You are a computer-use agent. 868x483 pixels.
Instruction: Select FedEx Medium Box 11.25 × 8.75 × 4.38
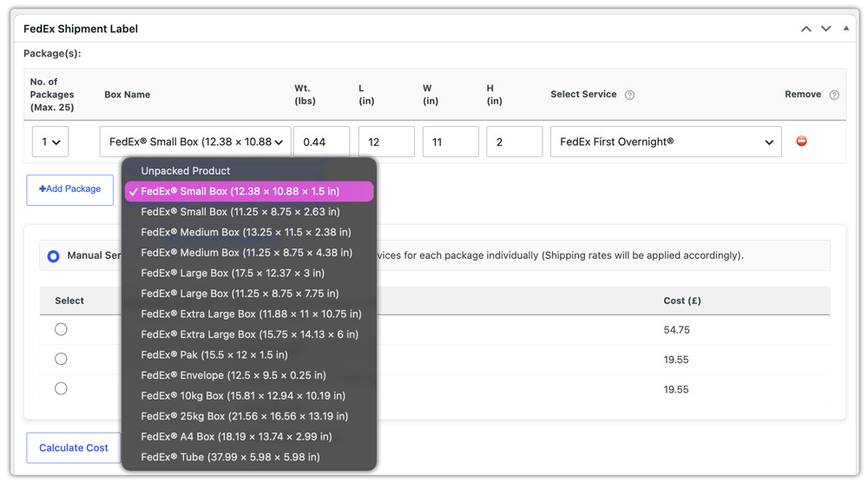[249, 253]
